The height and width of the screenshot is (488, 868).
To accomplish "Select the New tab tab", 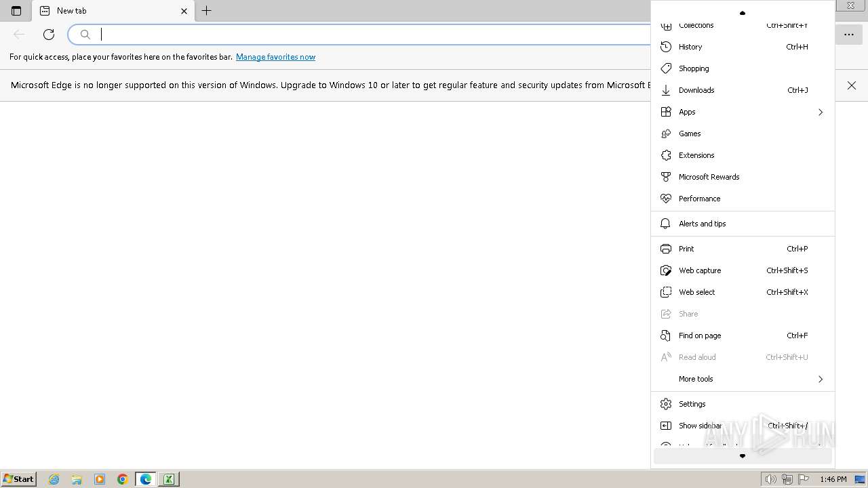I will [113, 11].
